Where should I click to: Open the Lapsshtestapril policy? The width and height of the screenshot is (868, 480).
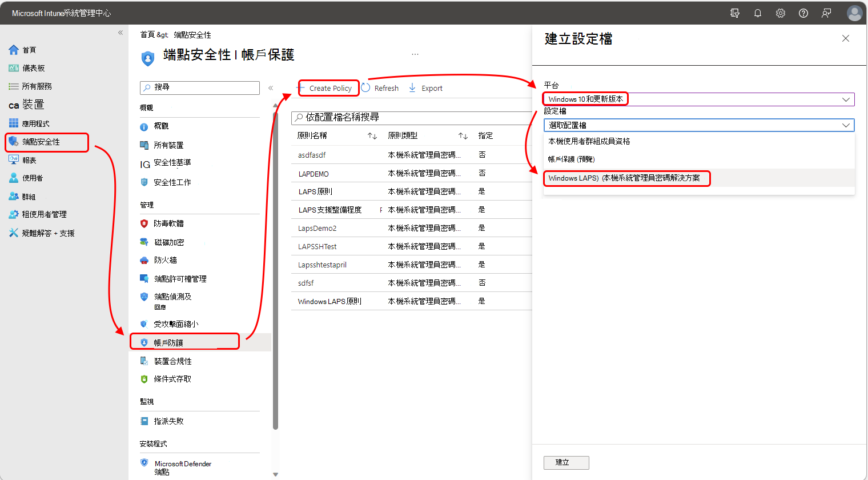click(322, 265)
